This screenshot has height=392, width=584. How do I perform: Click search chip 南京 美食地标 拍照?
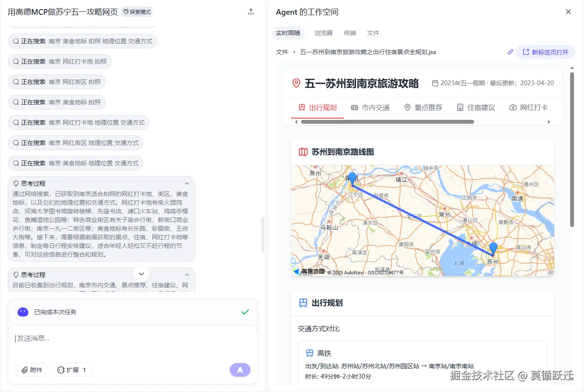[57, 102]
